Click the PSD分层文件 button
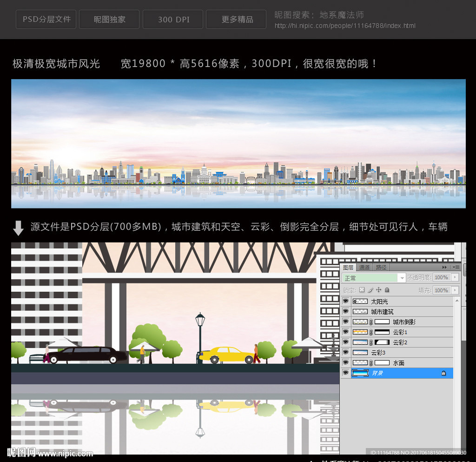476x462 pixels. (x=46, y=19)
